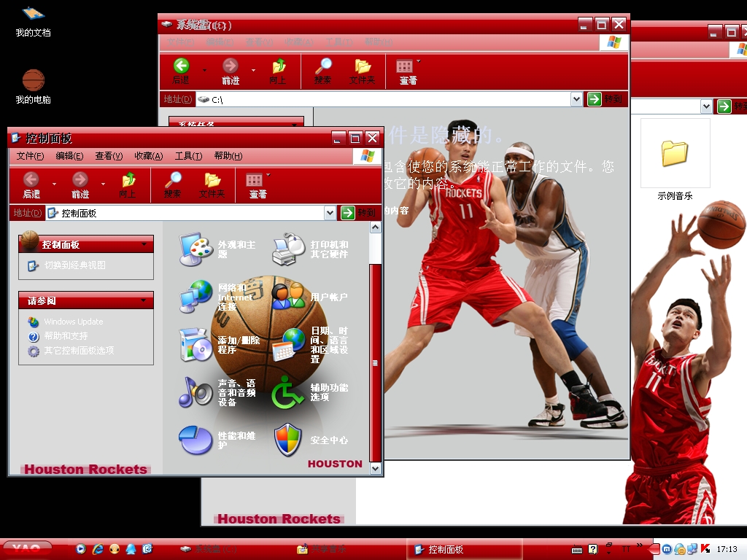This screenshot has height=560, width=747.
Task: Click Forward arrow in Control Panel toolbar
Action: click(x=80, y=179)
